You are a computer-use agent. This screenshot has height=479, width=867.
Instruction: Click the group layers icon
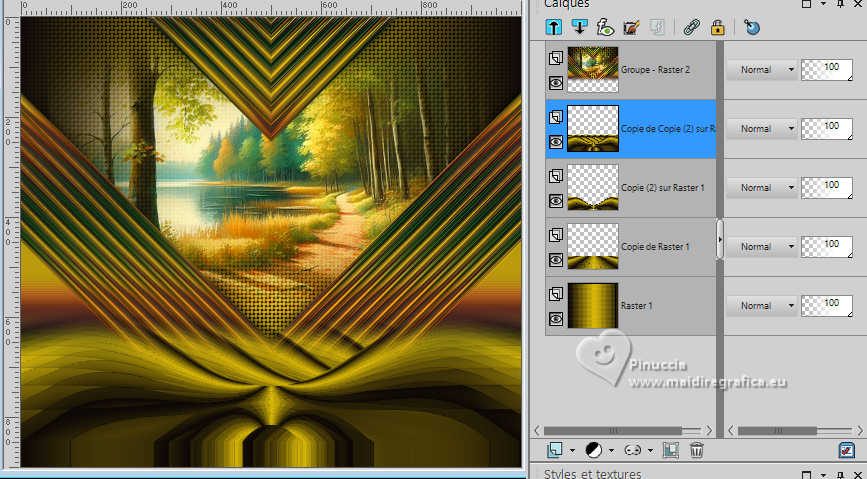(671, 450)
